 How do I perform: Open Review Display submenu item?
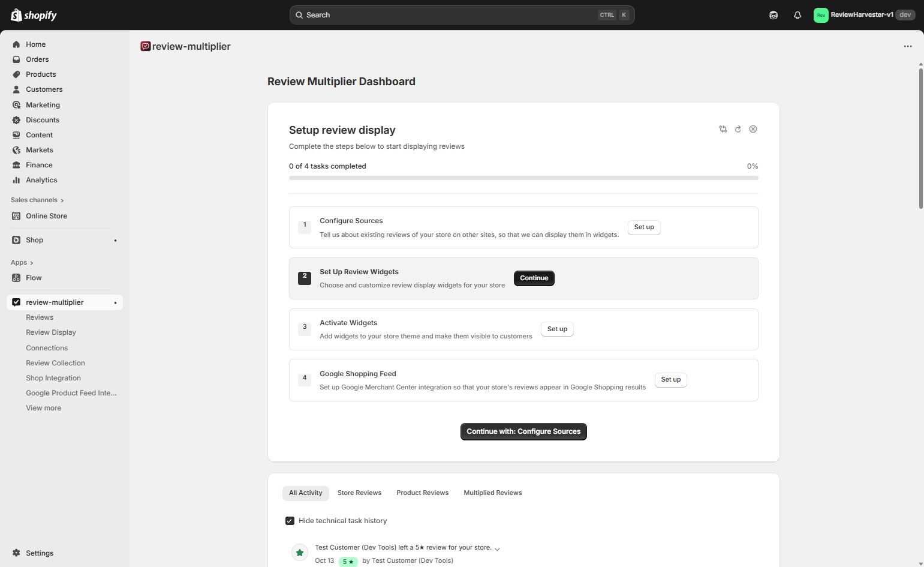pyautogui.click(x=51, y=332)
